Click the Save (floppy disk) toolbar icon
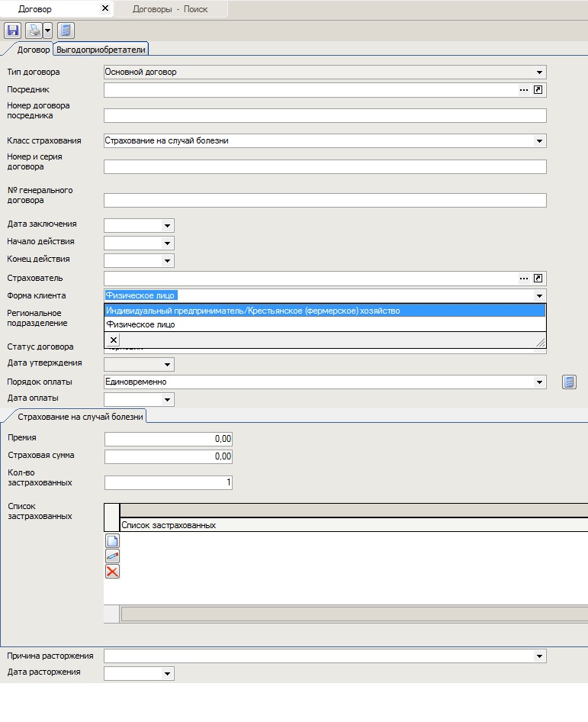This screenshot has width=588, height=722. point(12,31)
